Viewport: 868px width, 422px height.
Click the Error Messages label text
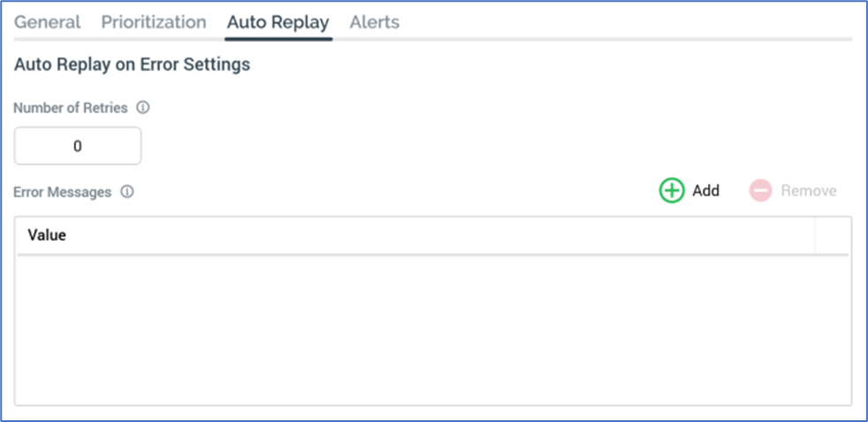coord(62,191)
